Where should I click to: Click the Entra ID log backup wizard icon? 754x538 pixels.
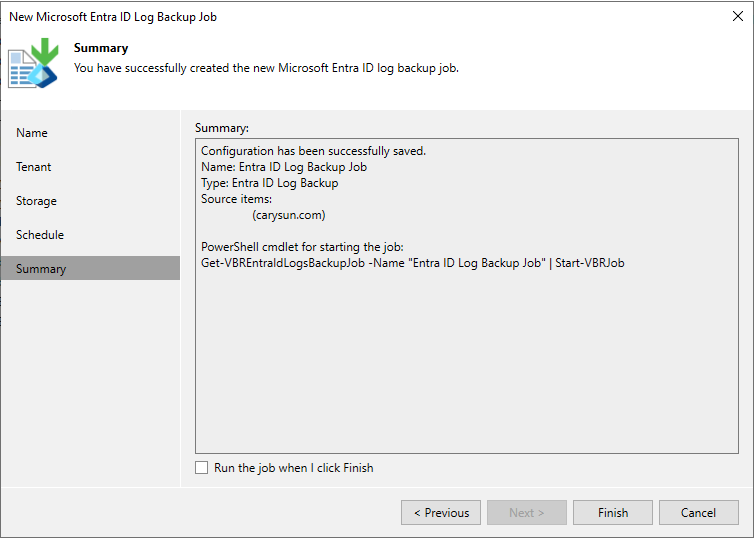[x=34, y=63]
